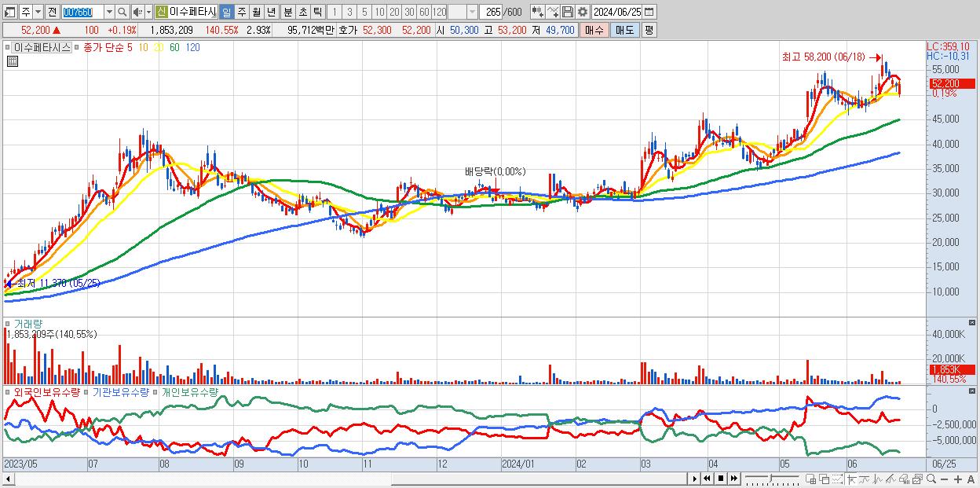Stop chart replay
Viewport: 980px width, 488px height.
721,479
